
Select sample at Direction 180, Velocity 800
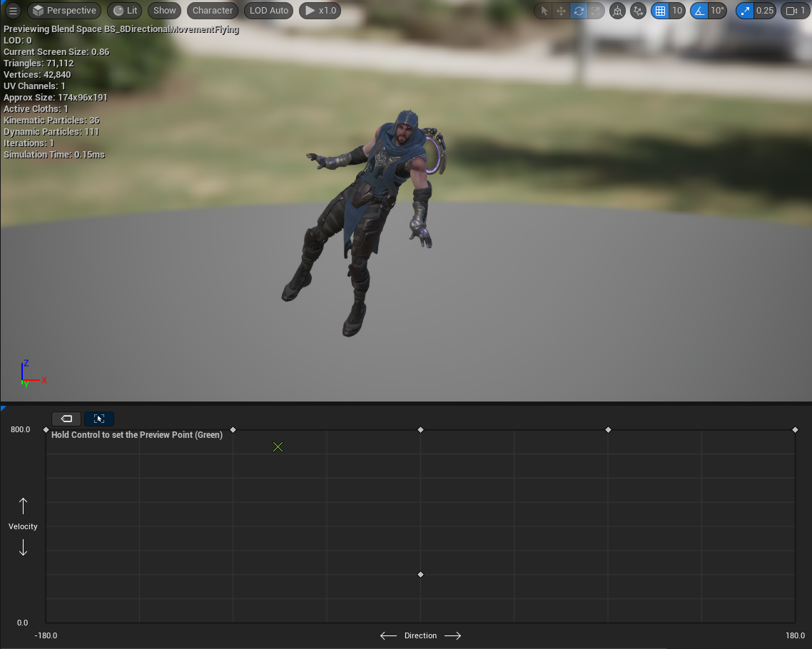796,429
